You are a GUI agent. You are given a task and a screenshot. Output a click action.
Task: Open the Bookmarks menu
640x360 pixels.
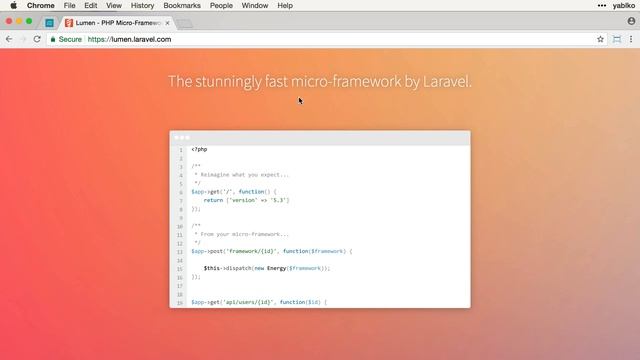[x=182, y=5]
